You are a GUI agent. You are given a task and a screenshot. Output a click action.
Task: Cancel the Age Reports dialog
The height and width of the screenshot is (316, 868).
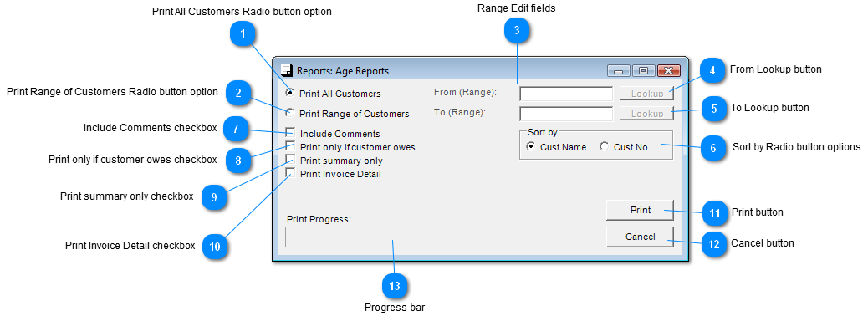(641, 237)
